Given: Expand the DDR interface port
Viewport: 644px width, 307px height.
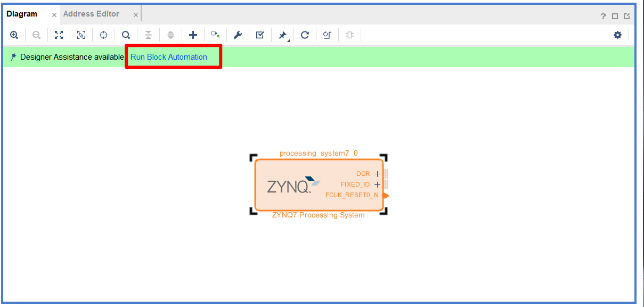Looking at the screenshot, I should [x=377, y=174].
